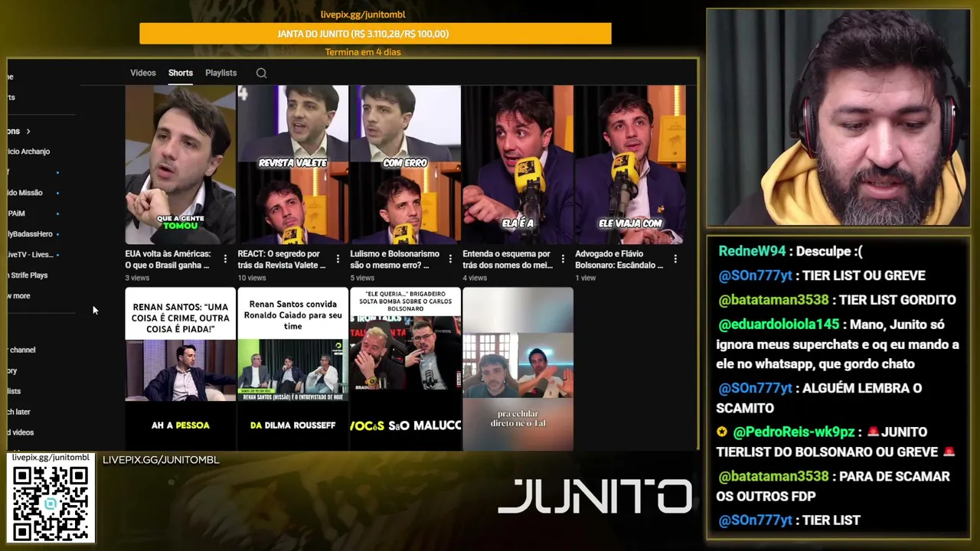
Task: Expand the 'Show more' sidebar entry
Action: pyautogui.click(x=18, y=296)
